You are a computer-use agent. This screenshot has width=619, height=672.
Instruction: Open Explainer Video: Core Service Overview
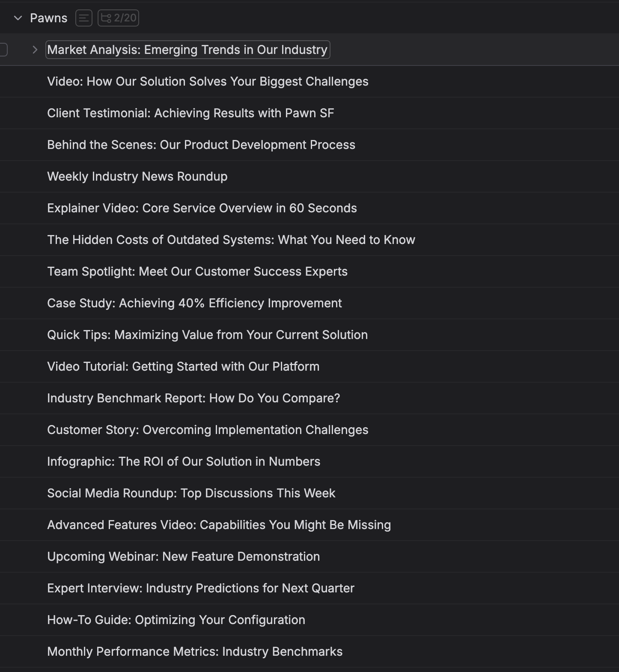pyautogui.click(x=202, y=208)
